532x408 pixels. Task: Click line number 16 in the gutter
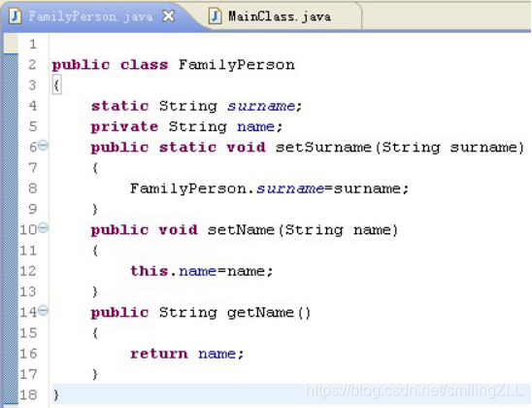pos(28,354)
